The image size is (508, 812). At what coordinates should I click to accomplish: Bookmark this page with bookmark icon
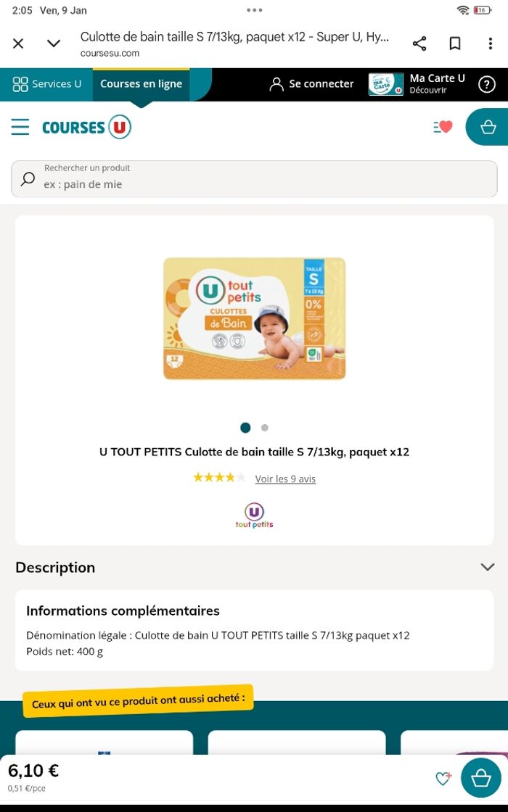[454, 43]
